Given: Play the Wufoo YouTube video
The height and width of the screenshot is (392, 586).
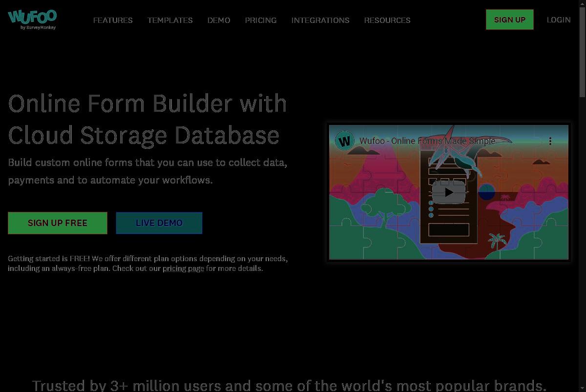Looking at the screenshot, I should (x=448, y=192).
